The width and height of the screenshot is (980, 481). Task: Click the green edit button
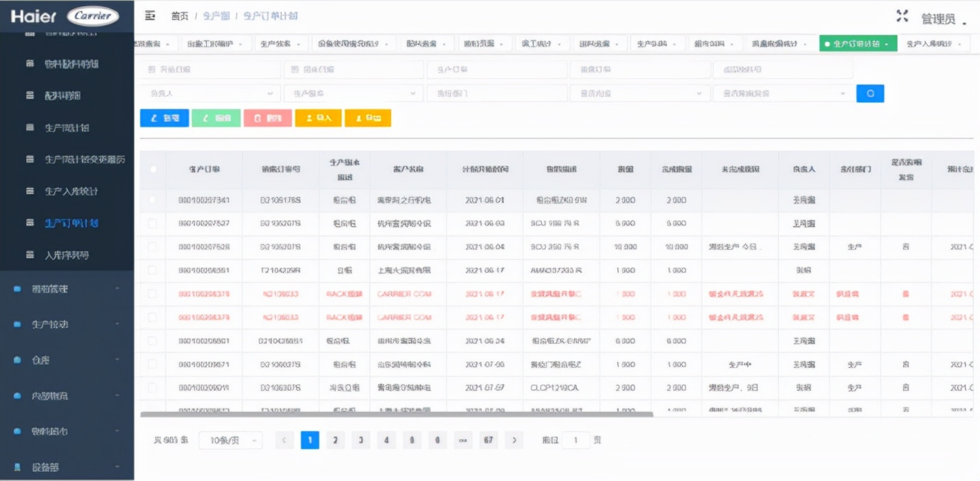216,118
